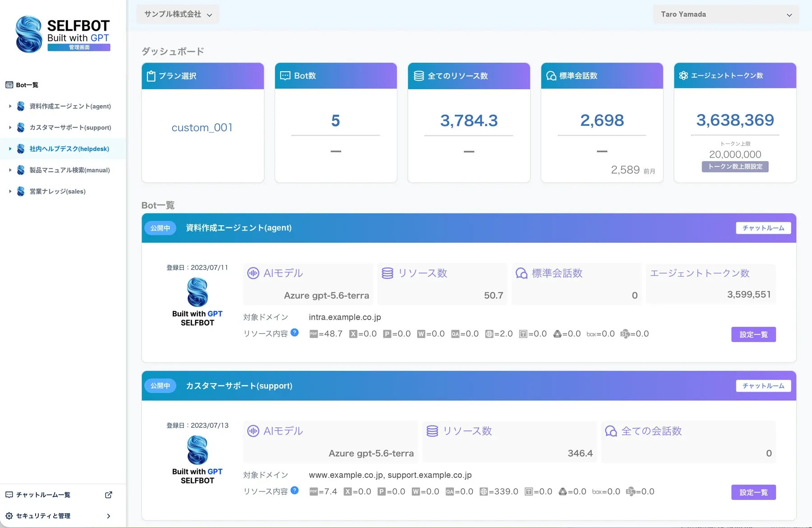Click the gear icon for セキュリティと管理
Image resolution: width=812 pixels, height=528 pixels.
pyautogui.click(x=9, y=516)
